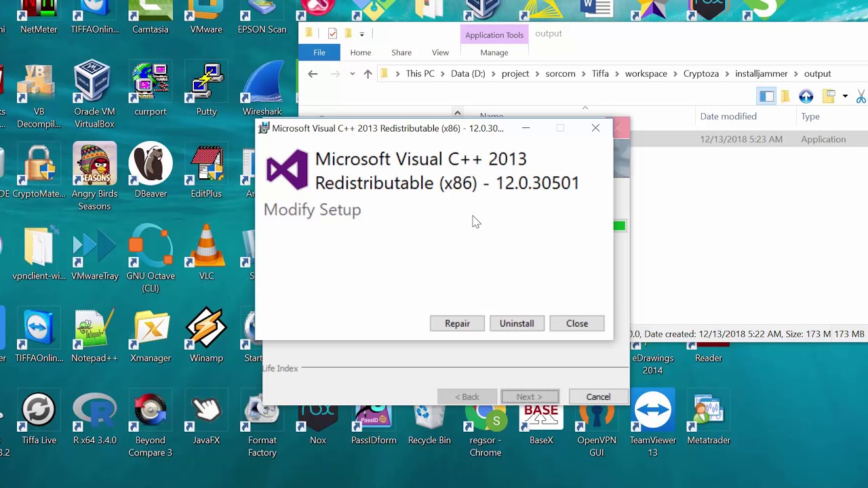Open R x64 3.4.0 icon
Screen dimensions: 868x488
(x=94, y=418)
